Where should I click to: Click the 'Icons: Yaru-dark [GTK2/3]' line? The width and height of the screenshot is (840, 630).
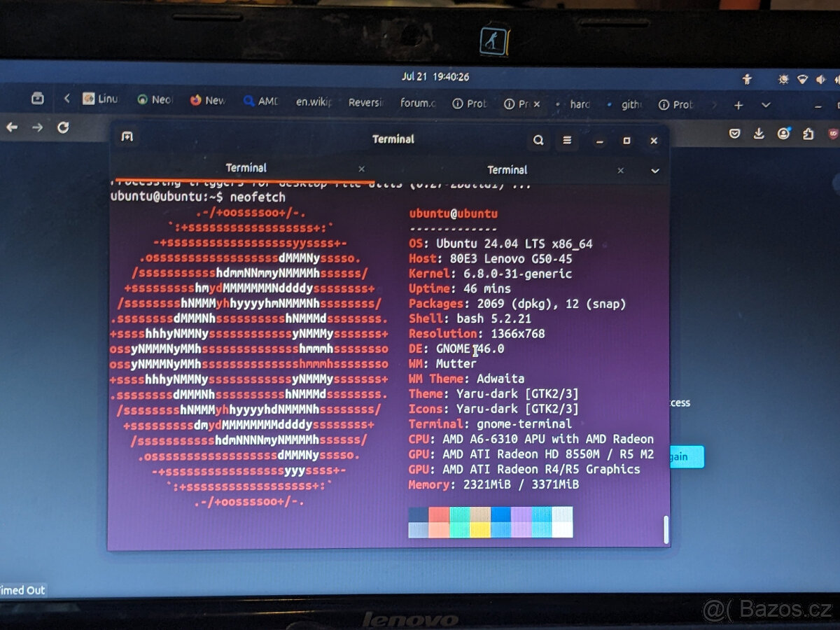point(493,409)
